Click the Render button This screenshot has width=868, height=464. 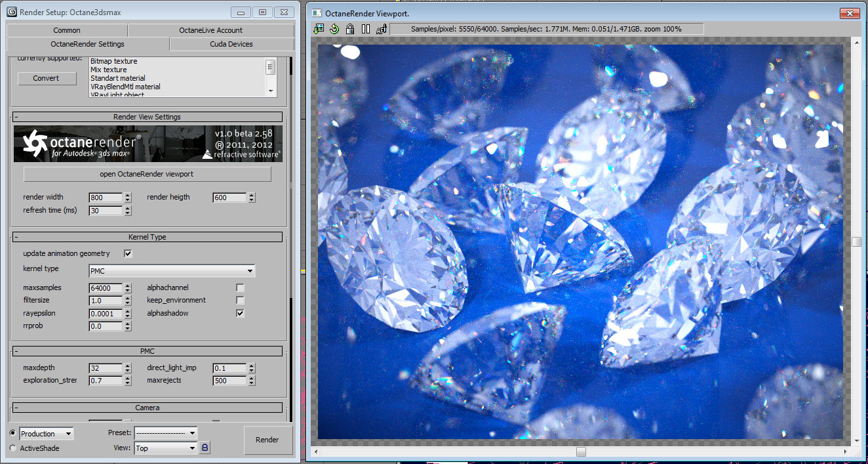click(268, 440)
